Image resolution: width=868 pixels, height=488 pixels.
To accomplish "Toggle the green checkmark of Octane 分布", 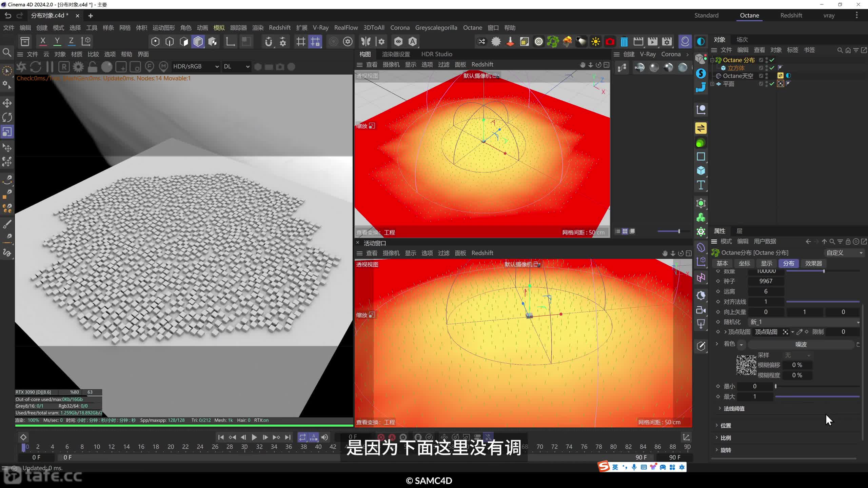I will coord(772,60).
